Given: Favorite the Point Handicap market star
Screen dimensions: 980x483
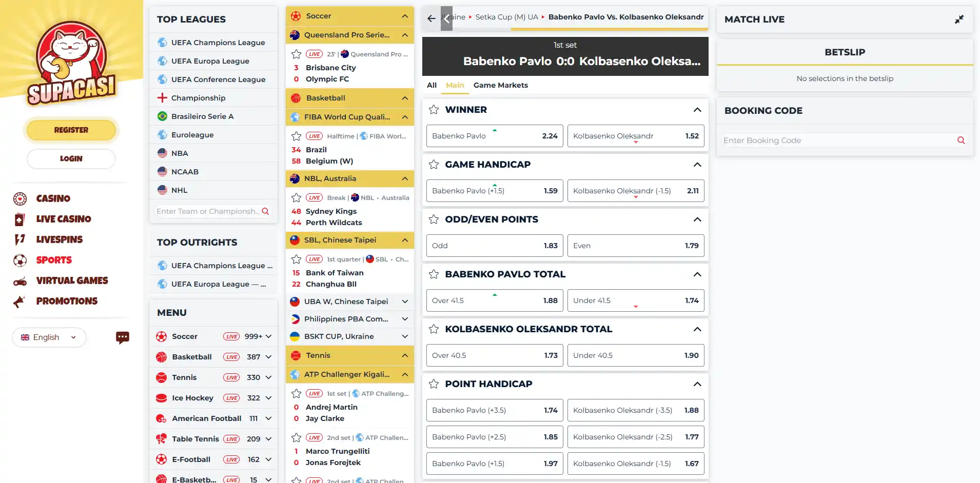Looking at the screenshot, I should 434,384.
